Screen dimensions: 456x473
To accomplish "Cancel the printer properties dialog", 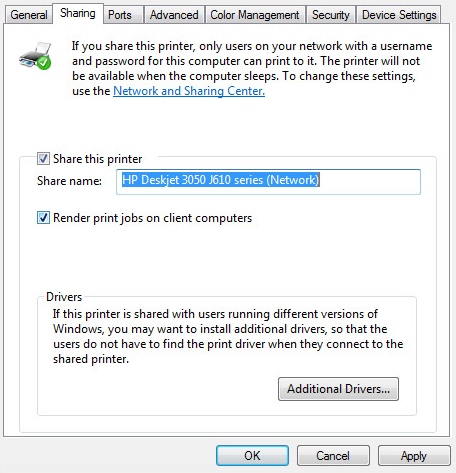I will pos(333,456).
